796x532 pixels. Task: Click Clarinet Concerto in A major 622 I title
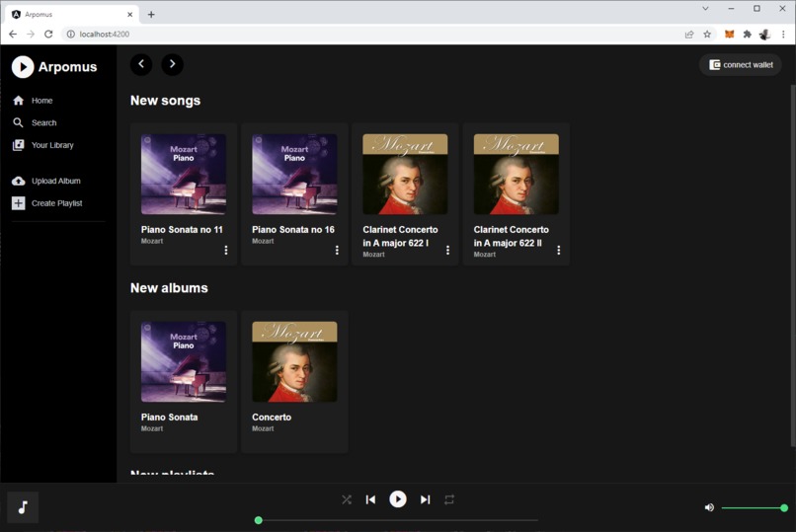[x=400, y=236]
